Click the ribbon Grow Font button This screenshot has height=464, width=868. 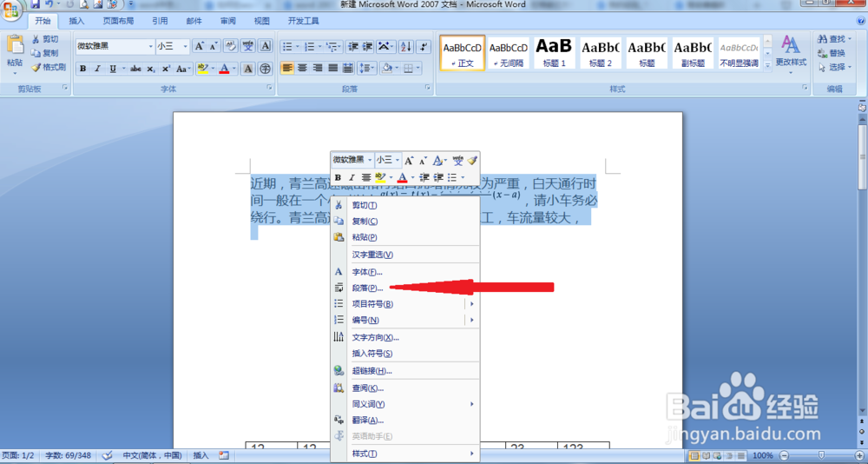[x=199, y=46]
